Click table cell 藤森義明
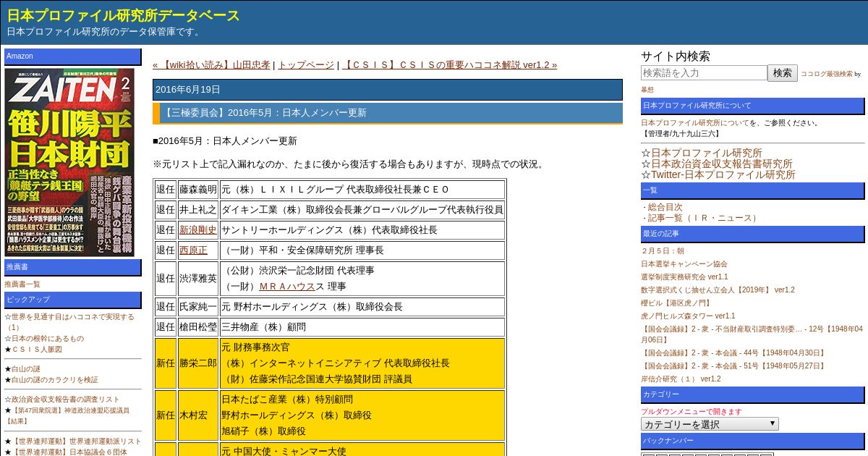Image resolution: width=868 pixels, height=456 pixels. pos(198,190)
